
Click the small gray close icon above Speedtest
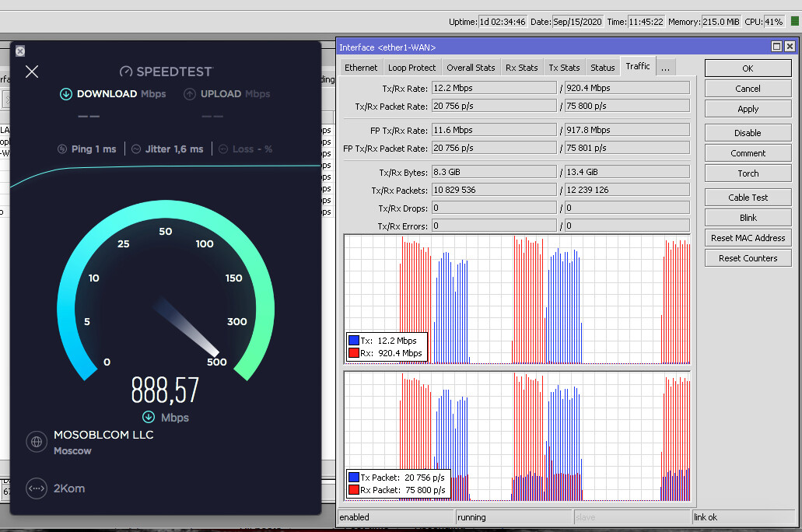[x=20, y=51]
